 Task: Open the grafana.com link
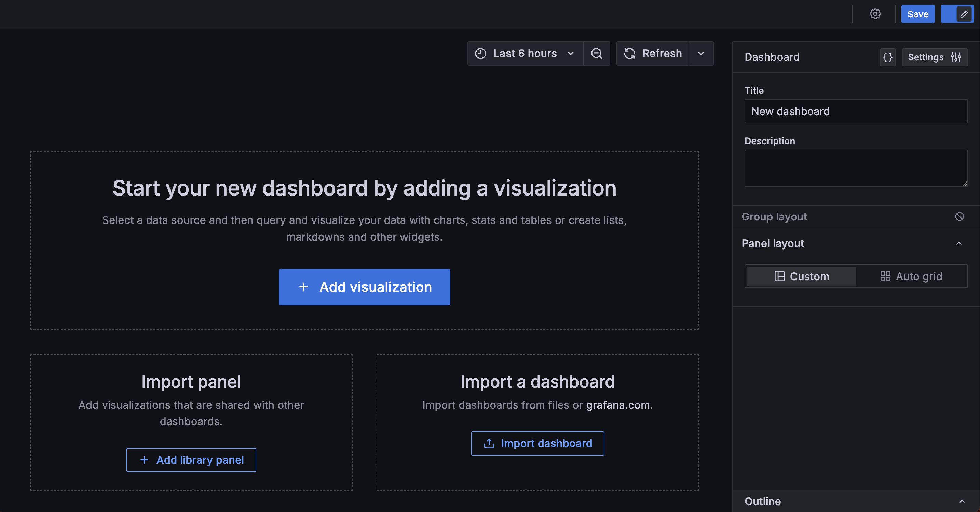(x=617, y=405)
